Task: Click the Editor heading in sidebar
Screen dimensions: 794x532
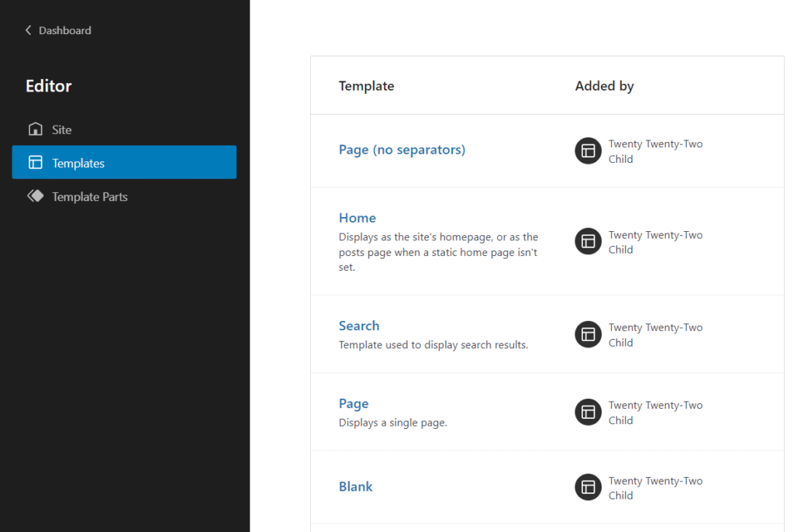Action: (49, 86)
